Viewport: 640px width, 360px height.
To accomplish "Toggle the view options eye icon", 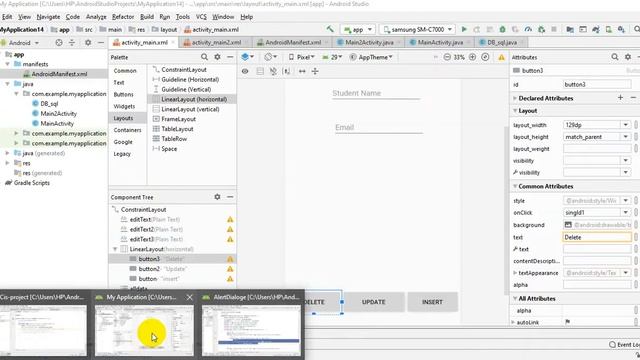I will coord(245,71).
